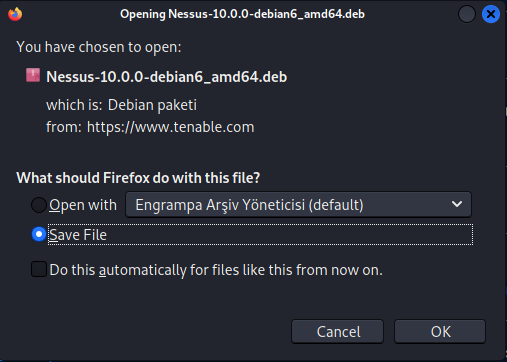This screenshot has height=362, width=507.
Task: Select the Save File radio button
Action: point(39,234)
